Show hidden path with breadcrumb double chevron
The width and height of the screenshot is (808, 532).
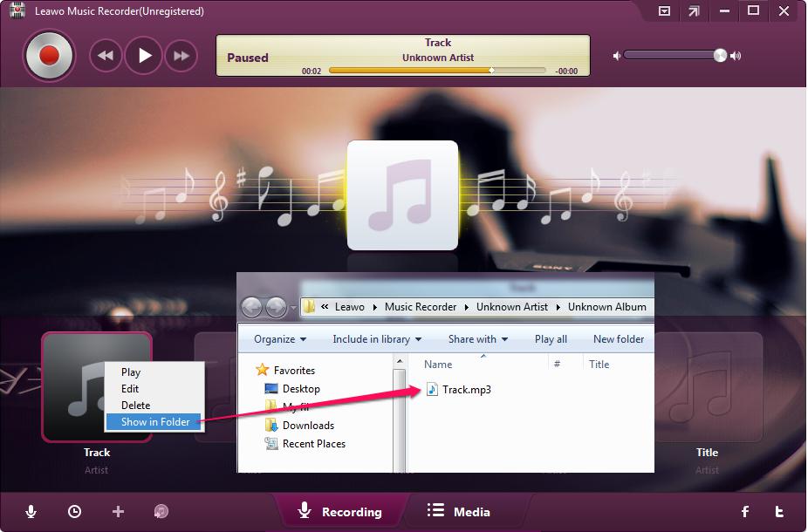pyautogui.click(x=325, y=307)
